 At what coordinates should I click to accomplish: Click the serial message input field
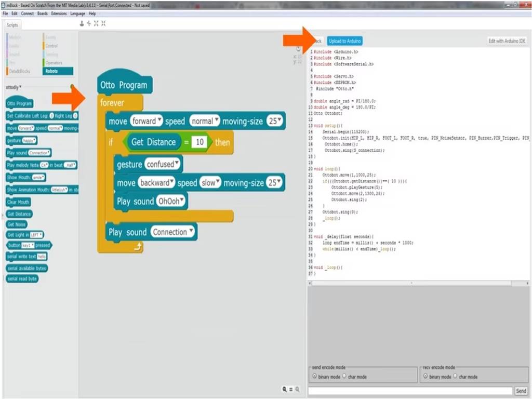[x=410, y=391]
